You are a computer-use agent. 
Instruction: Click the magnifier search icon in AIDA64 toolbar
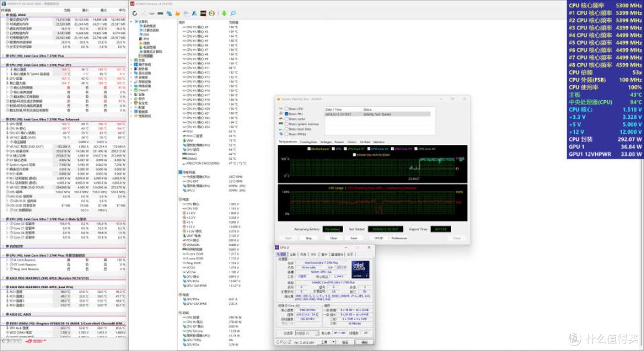click(233, 14)
